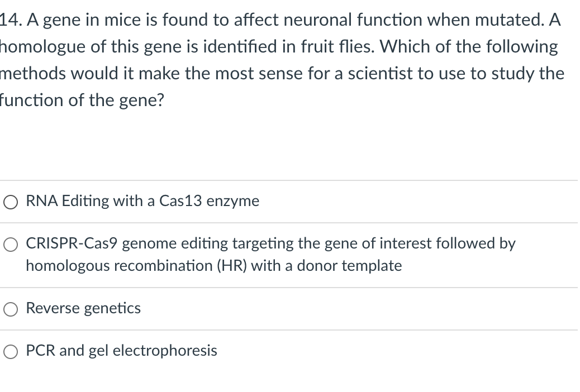Click the 'Reverse genetics' answer label
This screenshot has height=392, width=580.
pos(83,308)
